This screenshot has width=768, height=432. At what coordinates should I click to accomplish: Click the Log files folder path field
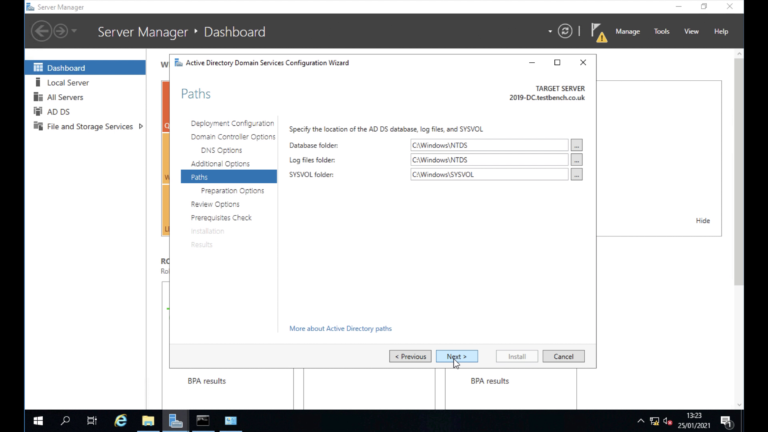click(x=489, y=160)
